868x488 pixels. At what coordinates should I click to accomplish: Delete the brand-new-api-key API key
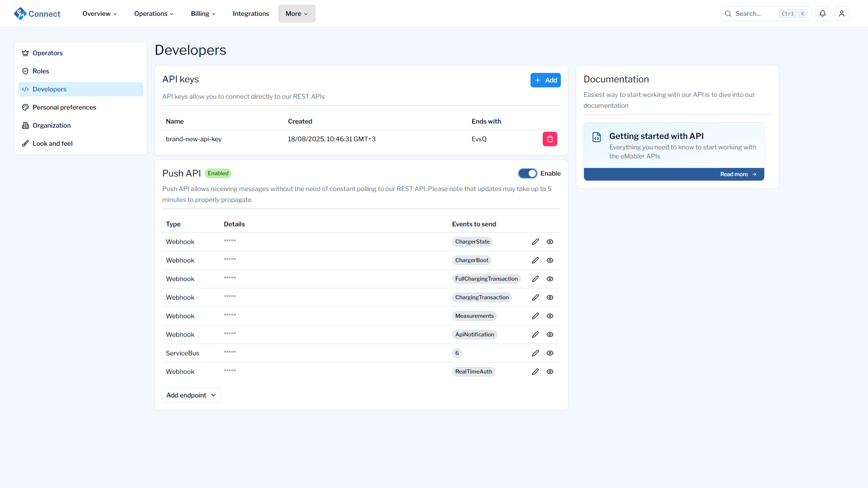550,139
